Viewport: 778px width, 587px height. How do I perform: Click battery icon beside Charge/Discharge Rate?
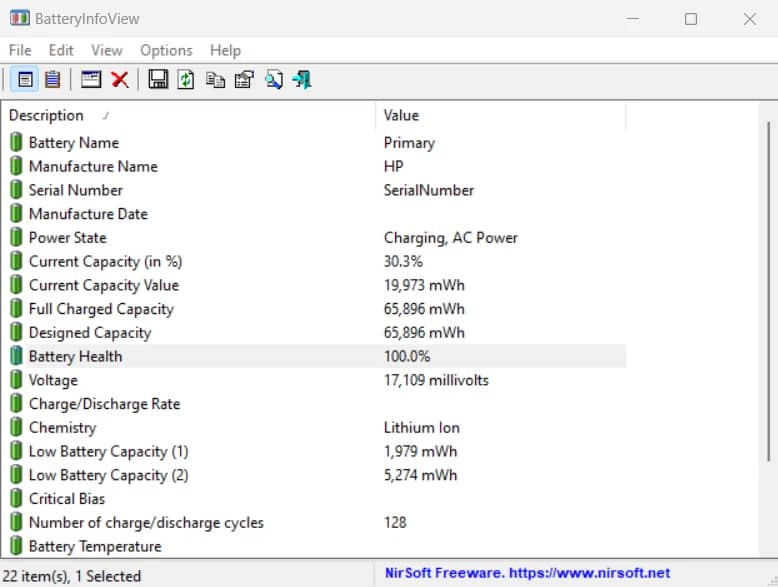(x=16, y=403)
